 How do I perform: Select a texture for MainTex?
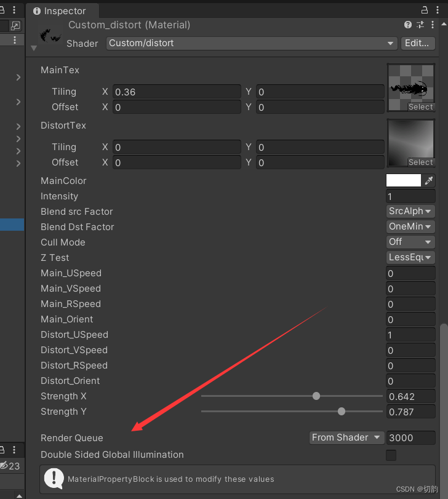click(421, 107)
